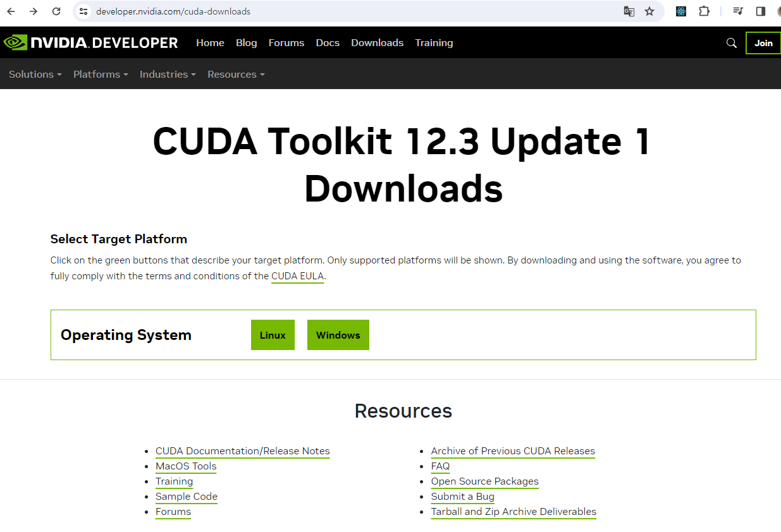Open the Home nav item
The image size is (781, 532).
coord(210,42)
